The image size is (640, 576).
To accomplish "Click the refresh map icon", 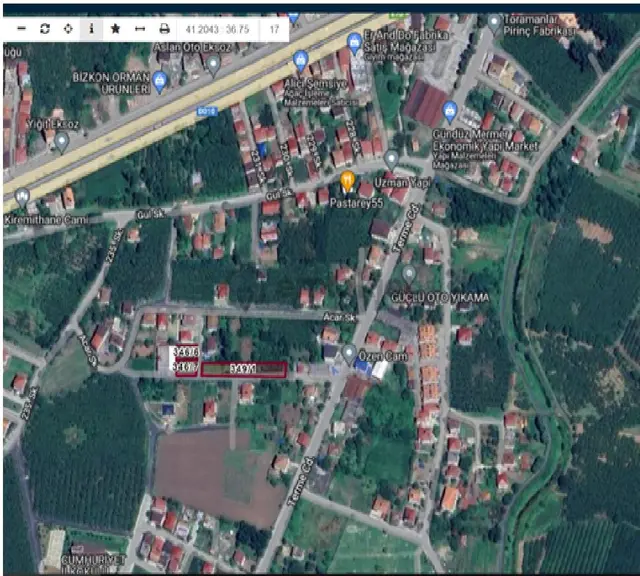I will [x=45, y=29].
